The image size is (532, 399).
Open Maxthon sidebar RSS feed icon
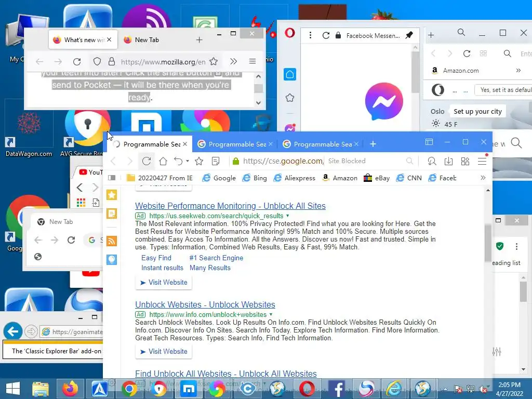pyautogui.click(x=112, y=241)
